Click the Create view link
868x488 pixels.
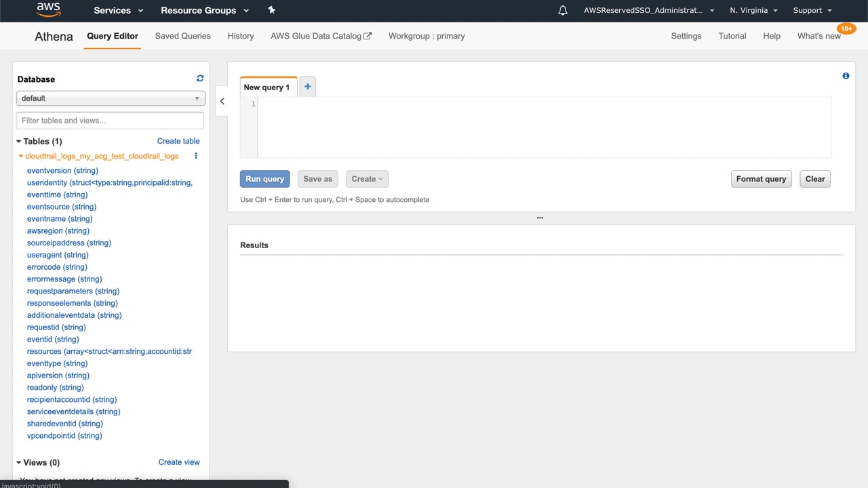pos(179,462)
